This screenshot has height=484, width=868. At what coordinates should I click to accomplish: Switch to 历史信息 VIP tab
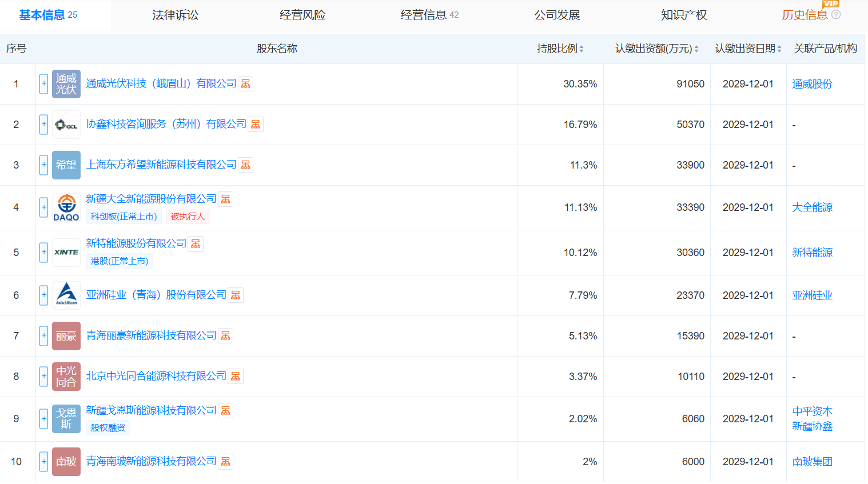click(805, 15)
